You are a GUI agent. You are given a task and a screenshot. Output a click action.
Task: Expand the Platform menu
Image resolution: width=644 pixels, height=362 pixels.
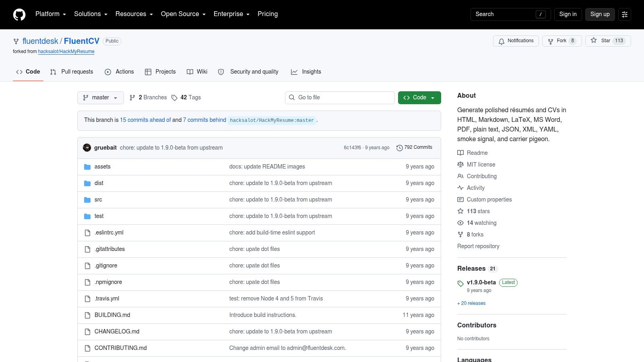(x=51, y=14)
